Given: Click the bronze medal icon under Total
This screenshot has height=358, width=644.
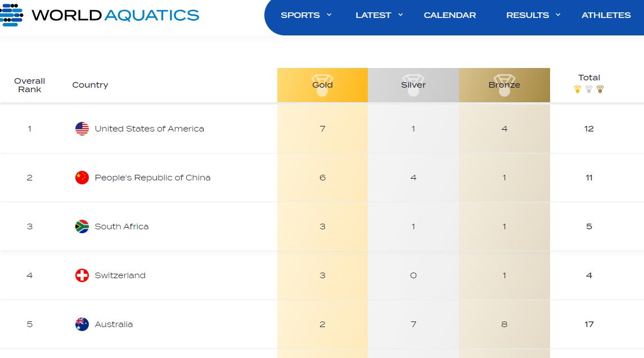Looking at the screenshot, I should point(600,89).
